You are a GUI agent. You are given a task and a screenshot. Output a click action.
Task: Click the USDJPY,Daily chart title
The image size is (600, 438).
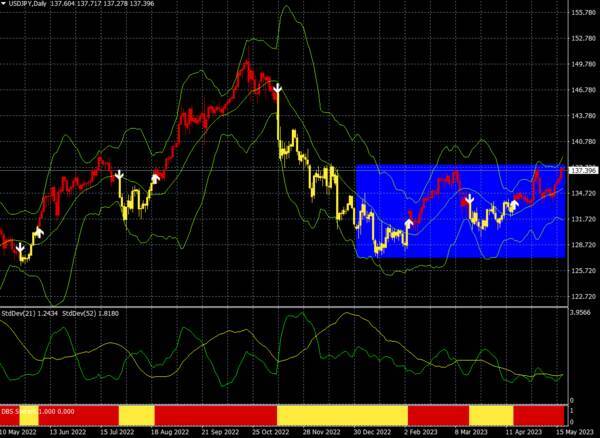26,3
